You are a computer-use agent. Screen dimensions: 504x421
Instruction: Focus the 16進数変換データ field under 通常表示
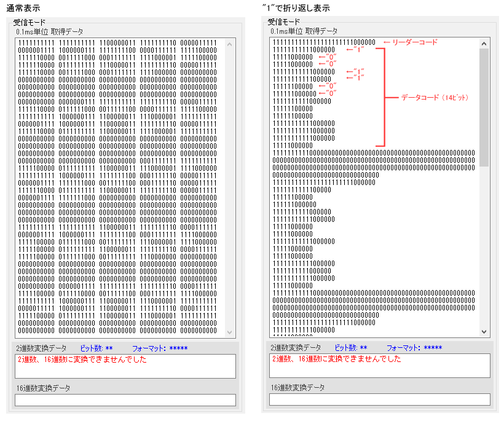coord(125,400)
